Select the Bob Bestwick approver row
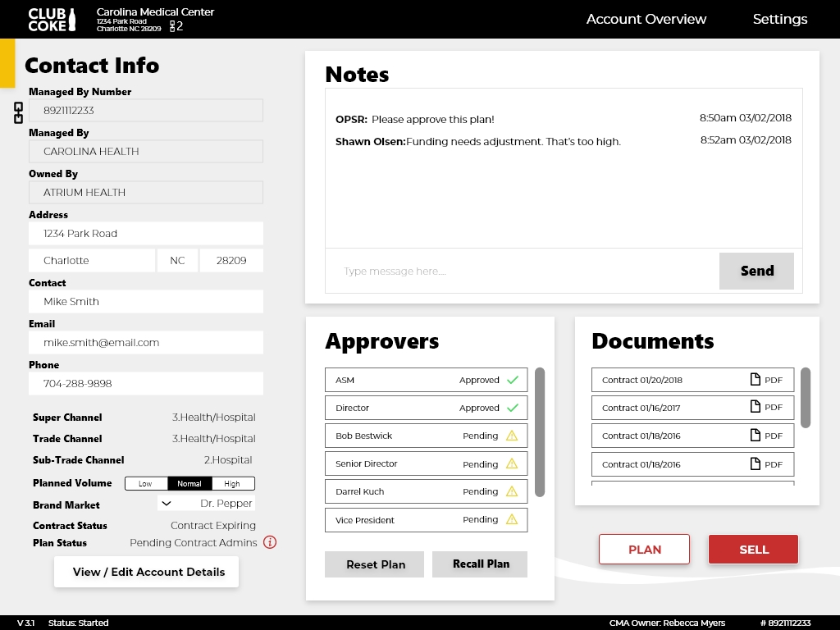840x630 pixels. (x=426, y=436)
